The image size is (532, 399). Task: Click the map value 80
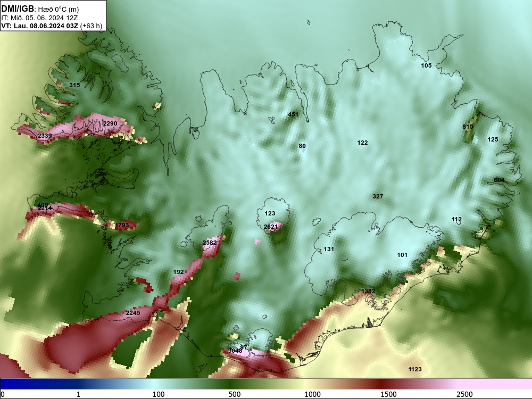click(302, 146)
